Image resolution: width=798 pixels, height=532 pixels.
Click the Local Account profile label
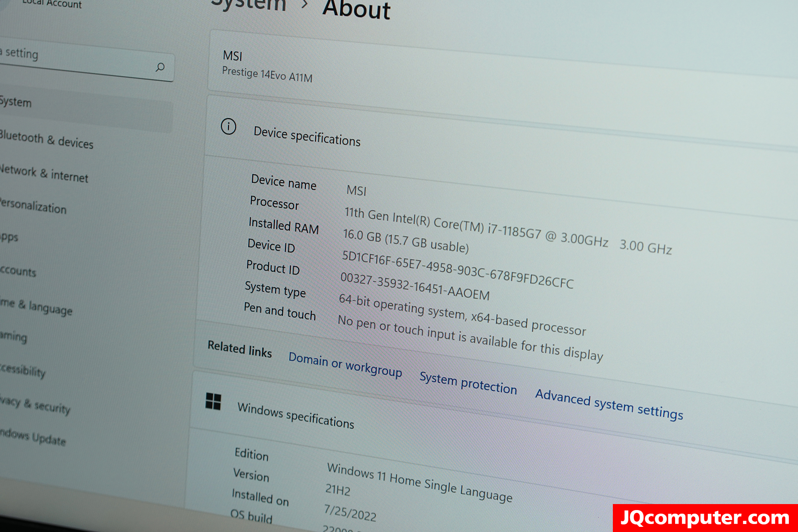[52, 4]
